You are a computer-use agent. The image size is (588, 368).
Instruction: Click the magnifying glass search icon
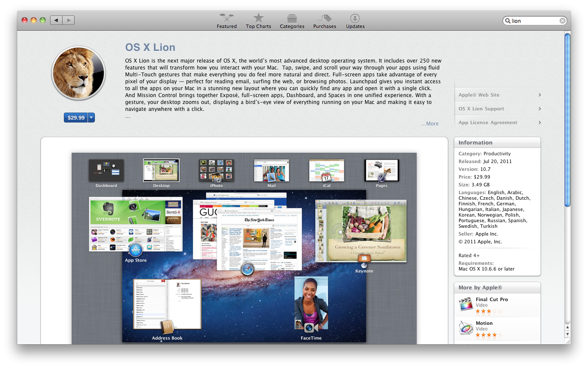click(508, 21)
